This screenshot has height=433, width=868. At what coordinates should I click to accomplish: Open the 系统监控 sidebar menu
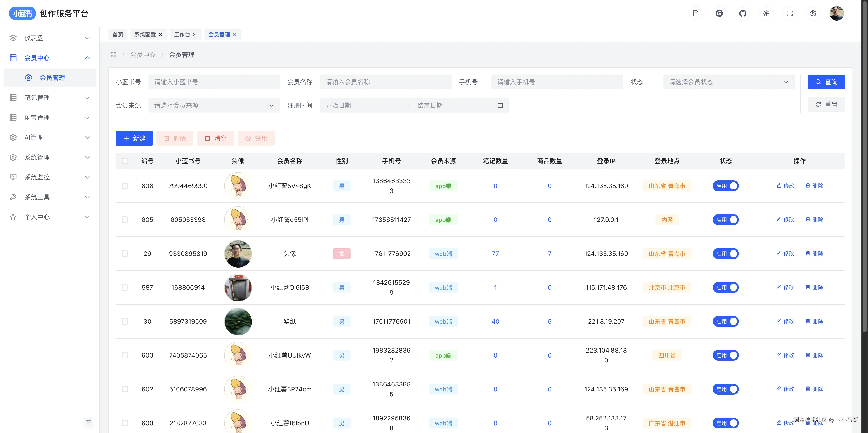pyautogui.click(x=50, y=177)
